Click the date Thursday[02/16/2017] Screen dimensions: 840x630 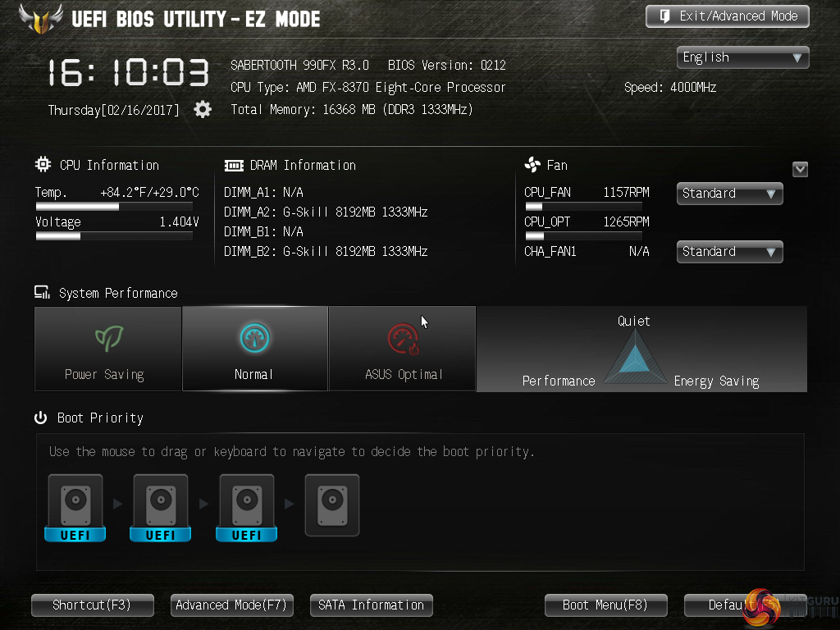[113, 111]
